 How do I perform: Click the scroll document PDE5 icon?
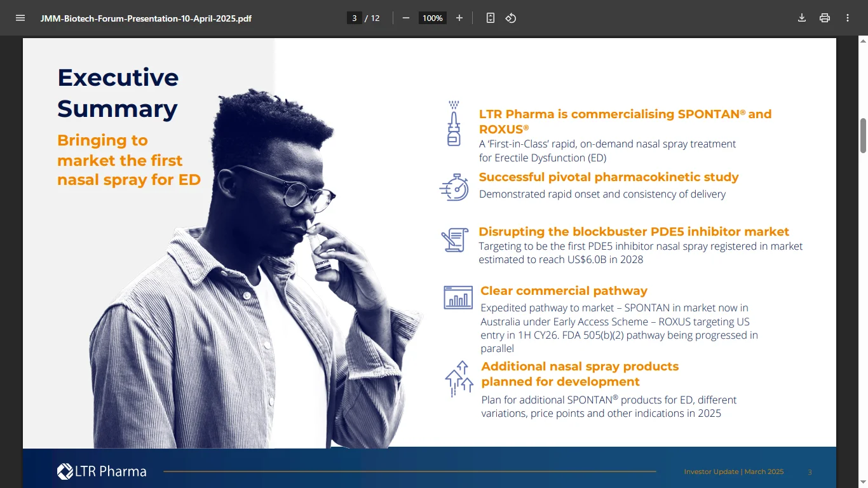[455, 240]
